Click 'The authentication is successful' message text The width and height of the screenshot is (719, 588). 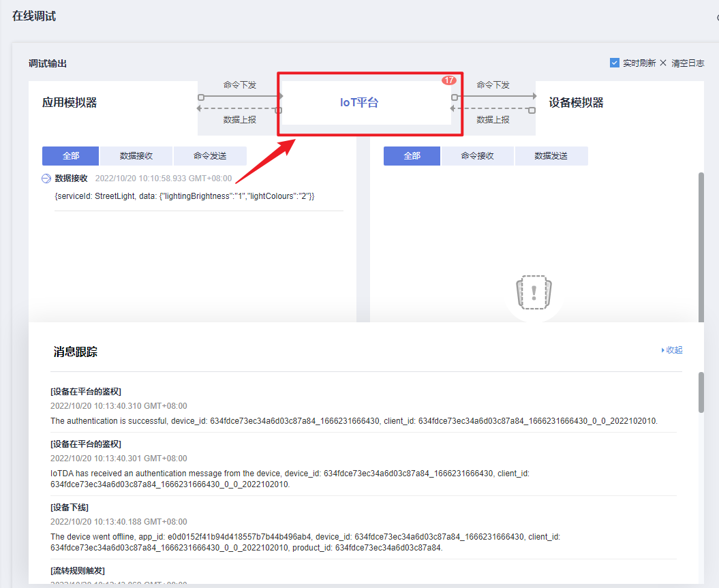coord(354,420)
